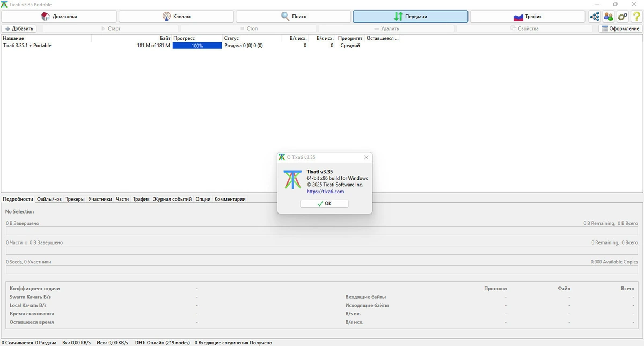Switch to the Трафик tab in lower panel

[x=141, y=199]
